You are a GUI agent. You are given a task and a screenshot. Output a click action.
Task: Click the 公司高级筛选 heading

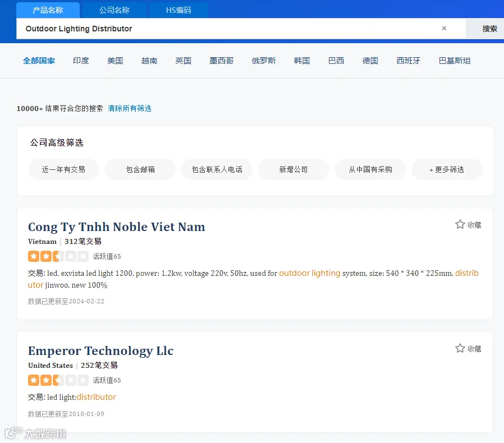click(57, 142)
